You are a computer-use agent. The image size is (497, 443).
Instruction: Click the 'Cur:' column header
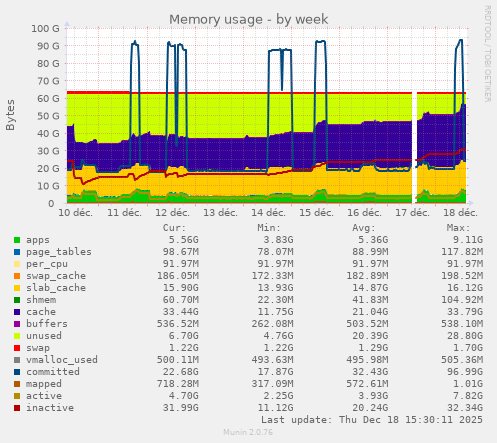click(174, 228)
